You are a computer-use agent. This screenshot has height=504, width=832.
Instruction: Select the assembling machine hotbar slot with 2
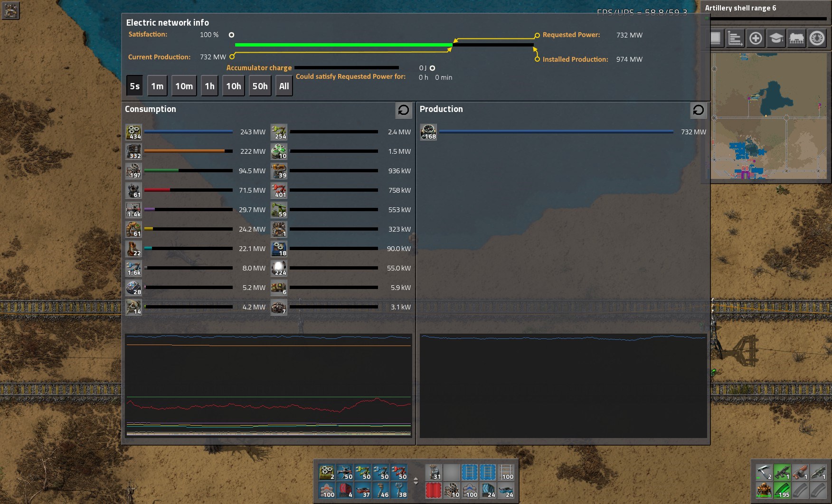[327, 472]
